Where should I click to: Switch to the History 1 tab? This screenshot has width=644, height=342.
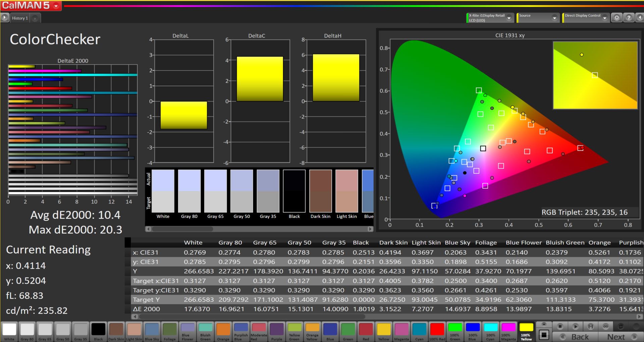(x=20, y=18)
